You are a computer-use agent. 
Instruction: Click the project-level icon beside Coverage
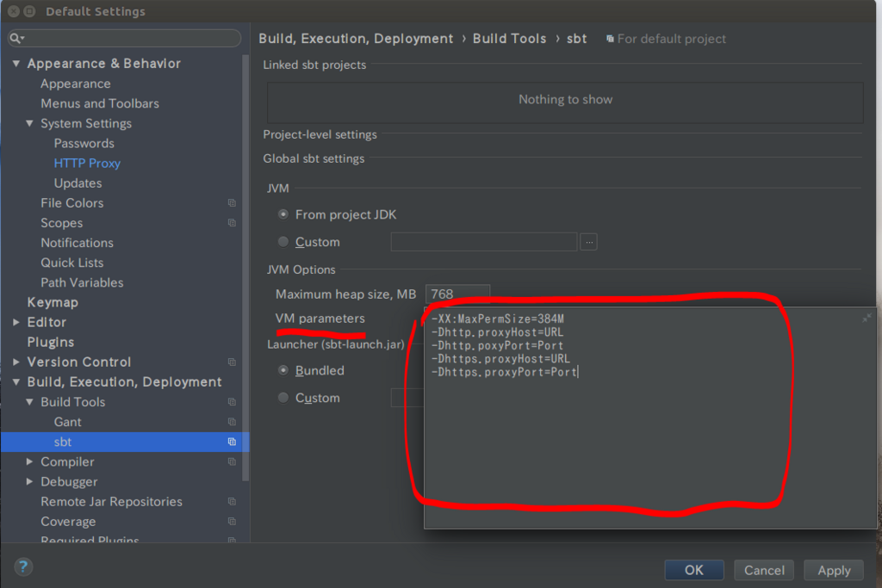(232, 522)
